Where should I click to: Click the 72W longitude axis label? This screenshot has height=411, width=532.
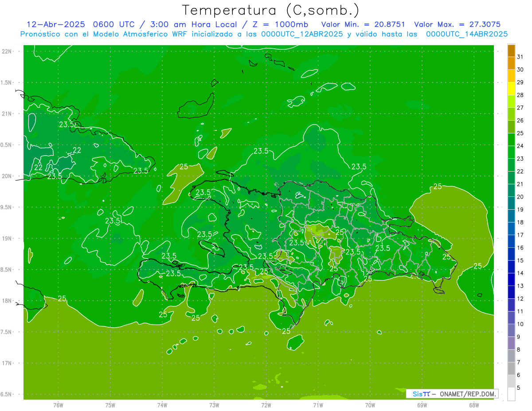(x=266, y=405)
